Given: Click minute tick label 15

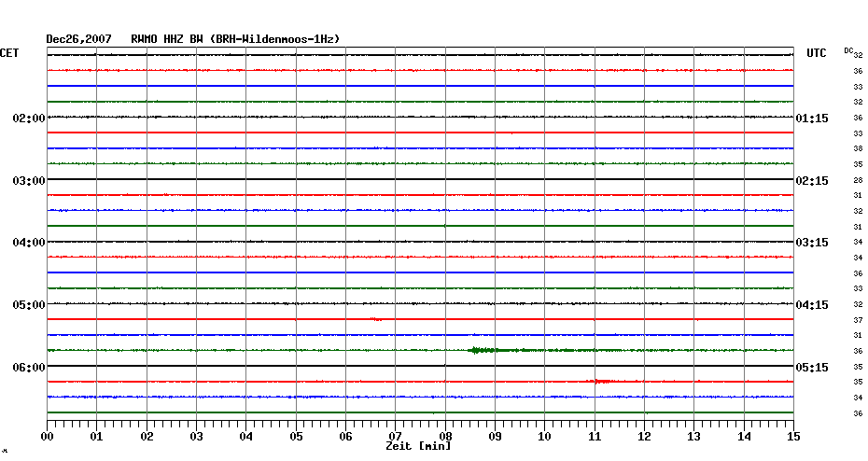Looking at the screenshot, I should click(793, 437).
